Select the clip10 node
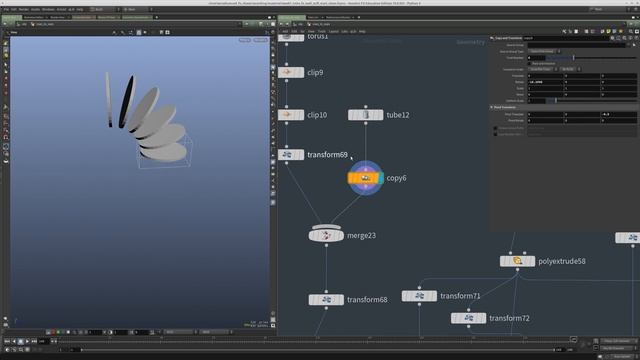Image resolution: width=640 pixels, height=360 pixels. coord(291,115)
